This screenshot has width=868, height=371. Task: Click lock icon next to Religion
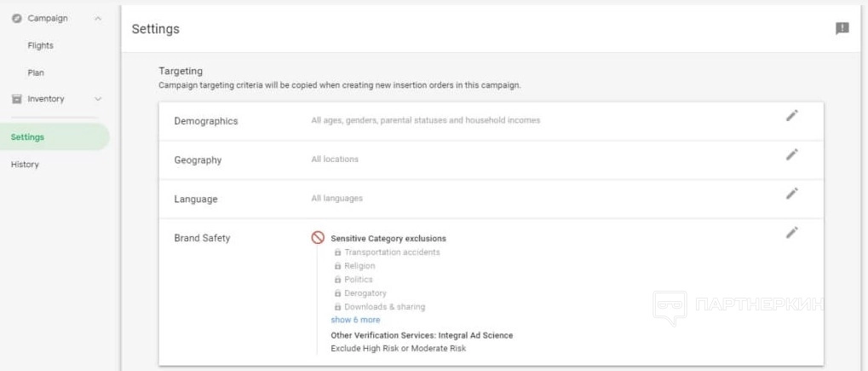337,266
